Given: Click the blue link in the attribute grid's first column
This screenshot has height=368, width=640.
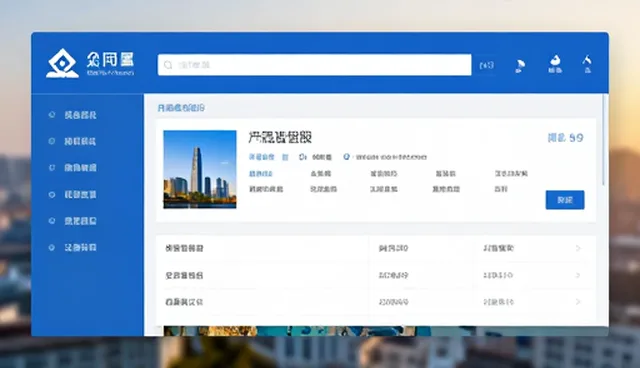Looking at the screenshot, I should (261, 174).
